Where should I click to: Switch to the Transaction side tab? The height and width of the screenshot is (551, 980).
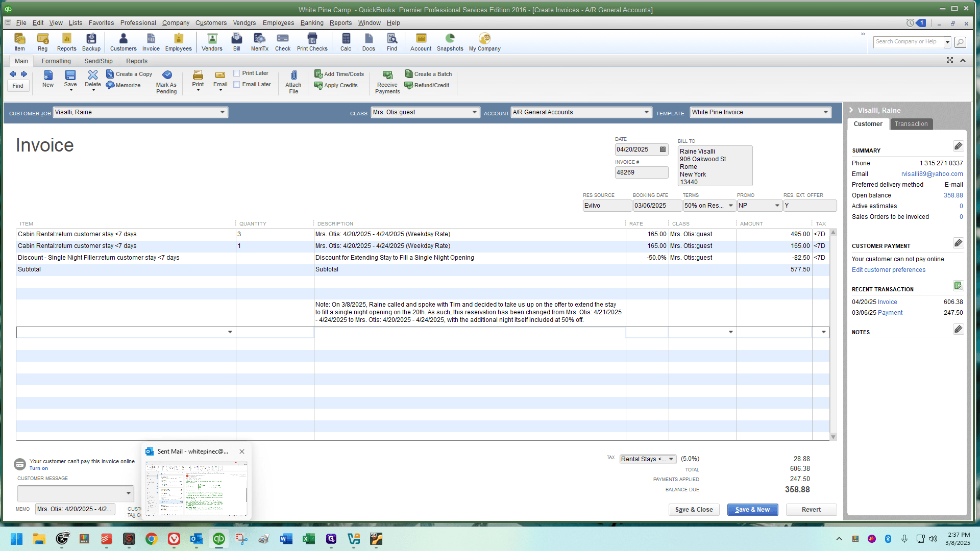coord(911,124)
